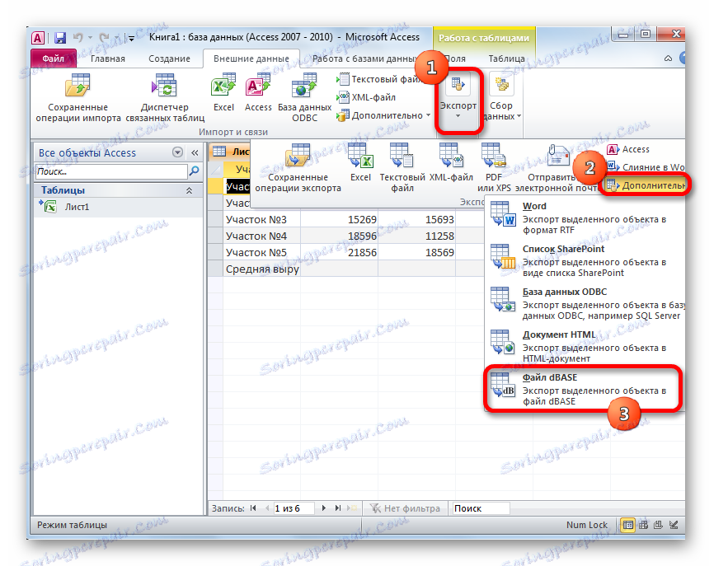Go to last record navigation button
The image size is (728, 566).
pyautogui.click(x=338, y=508)
